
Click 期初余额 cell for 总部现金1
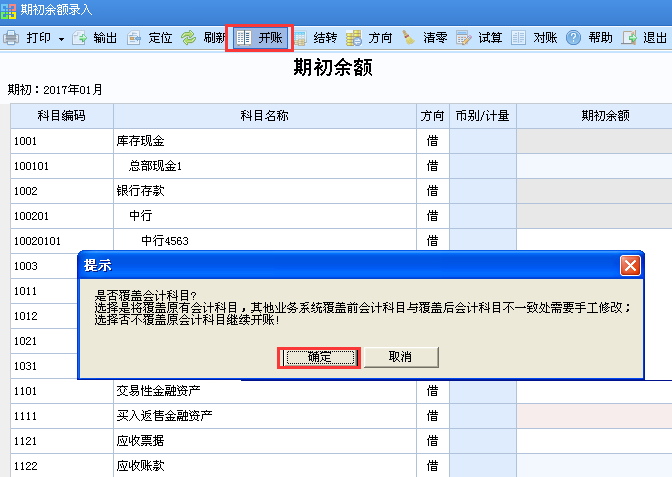594,166
